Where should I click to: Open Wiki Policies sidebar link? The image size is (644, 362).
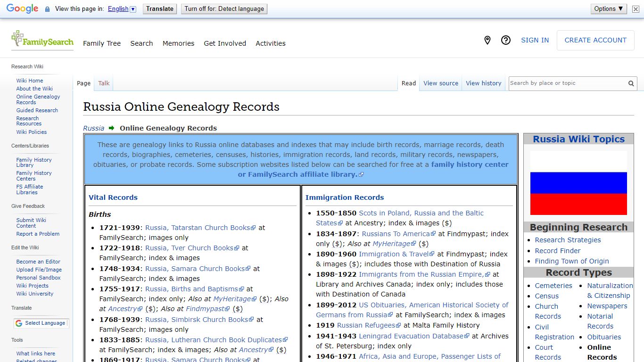point(32,132)
